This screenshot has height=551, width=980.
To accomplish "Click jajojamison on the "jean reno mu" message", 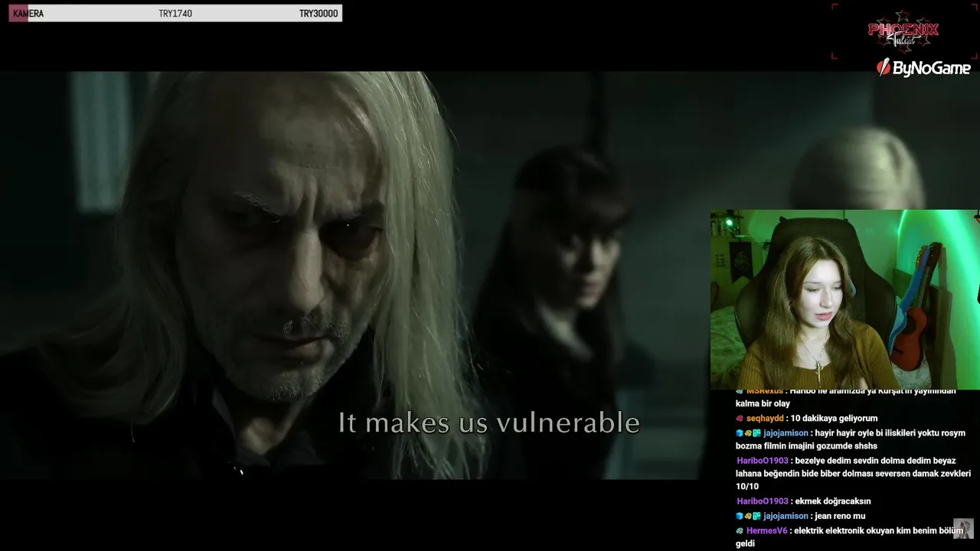I will 786,516.
